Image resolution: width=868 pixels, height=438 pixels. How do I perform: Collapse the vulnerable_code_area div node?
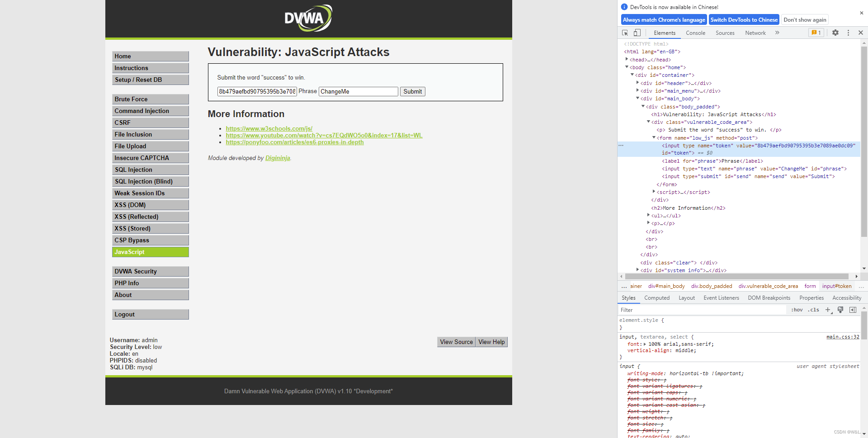click(x=648, y=122)
